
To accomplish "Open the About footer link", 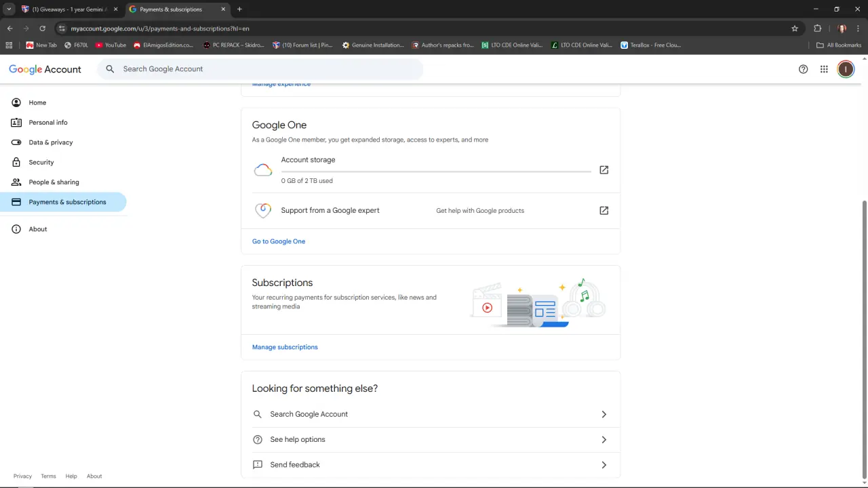I will pos(94,476).
